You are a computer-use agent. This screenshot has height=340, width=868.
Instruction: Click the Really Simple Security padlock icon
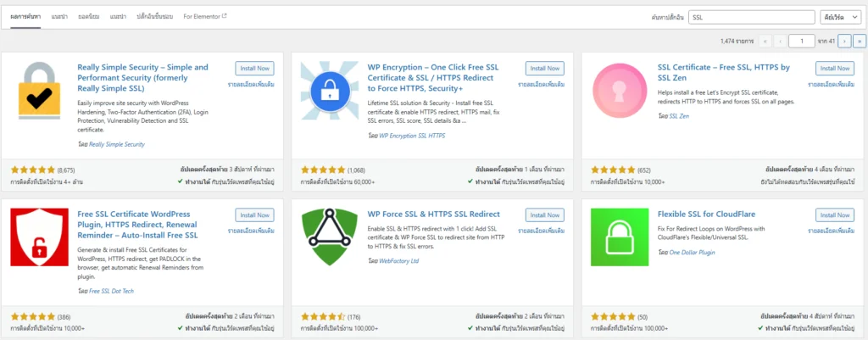click(39, 90)
